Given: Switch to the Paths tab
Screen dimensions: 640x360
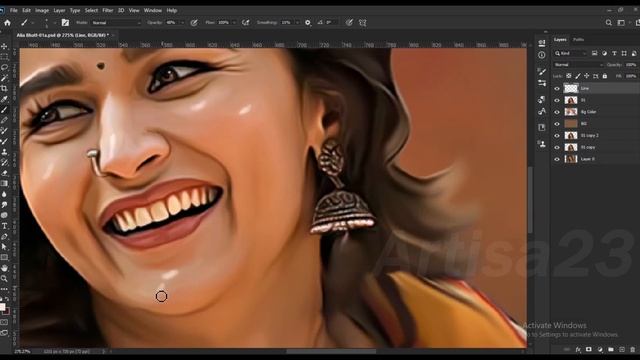Looking at the screenshot, I should coord(578,40).
